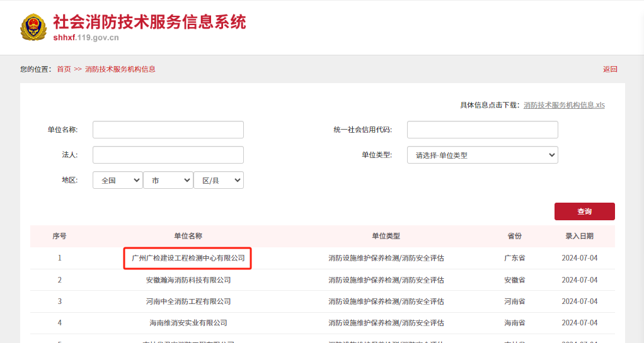Click the 社会消防技术服务信息系统 site title
The height and width of the screenshot is (343, 644).
[x=149, y=22]
